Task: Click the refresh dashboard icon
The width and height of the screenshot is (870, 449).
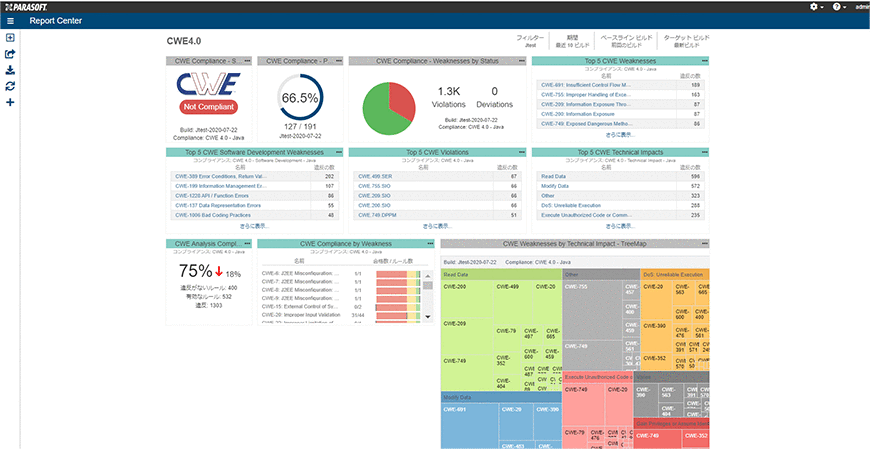Action: 10,86
